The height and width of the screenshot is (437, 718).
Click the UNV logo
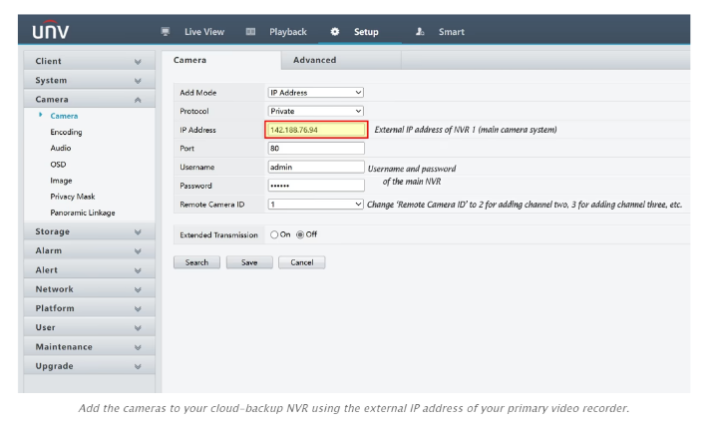(50, 31)
